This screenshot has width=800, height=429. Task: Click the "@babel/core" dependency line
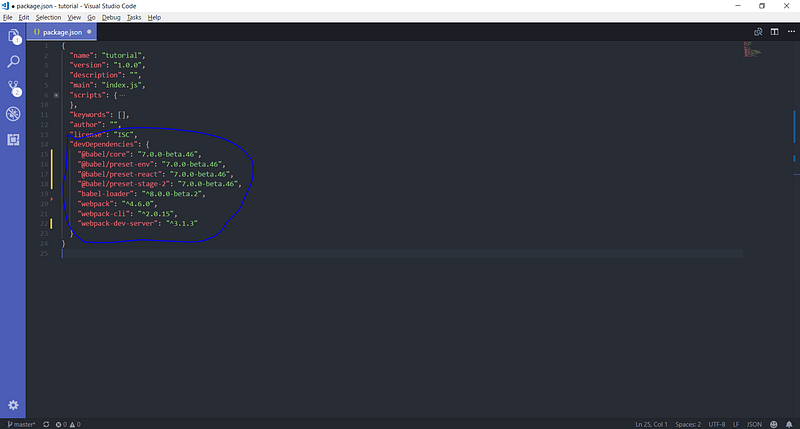point(139,154)
